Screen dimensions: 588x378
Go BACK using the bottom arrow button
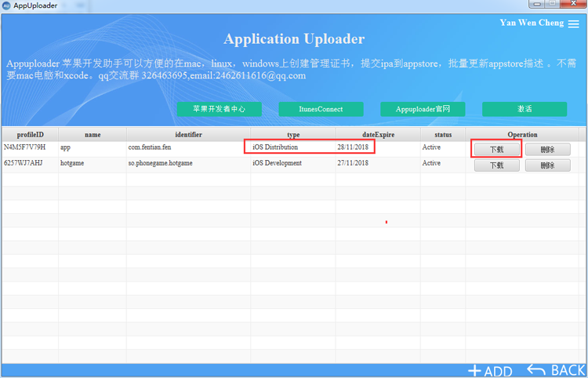(557, 370)
